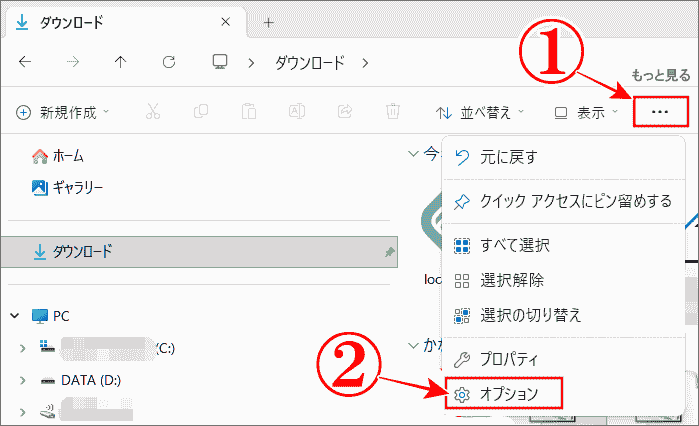Open the 並べ替え sort dropdown
Image resolution: width=699 pixels, height=426 pixels.
tap(480, 113)
